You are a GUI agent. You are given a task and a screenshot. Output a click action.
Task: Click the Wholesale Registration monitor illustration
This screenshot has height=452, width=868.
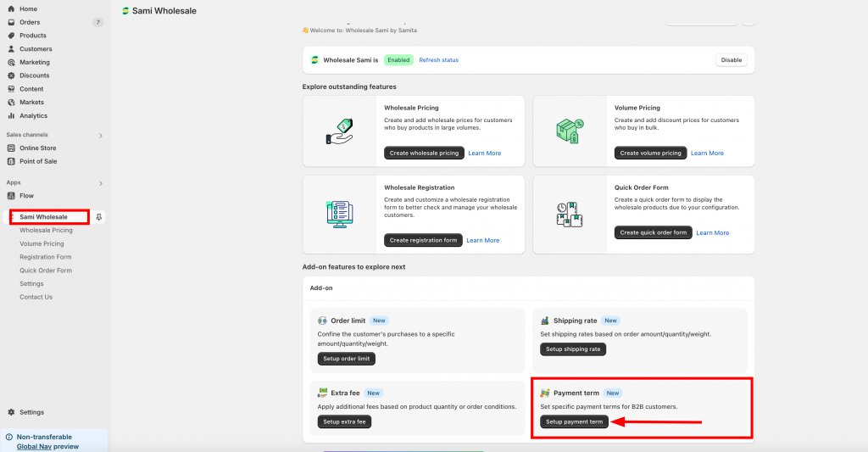pyautogui.click(x=339, y=215)
